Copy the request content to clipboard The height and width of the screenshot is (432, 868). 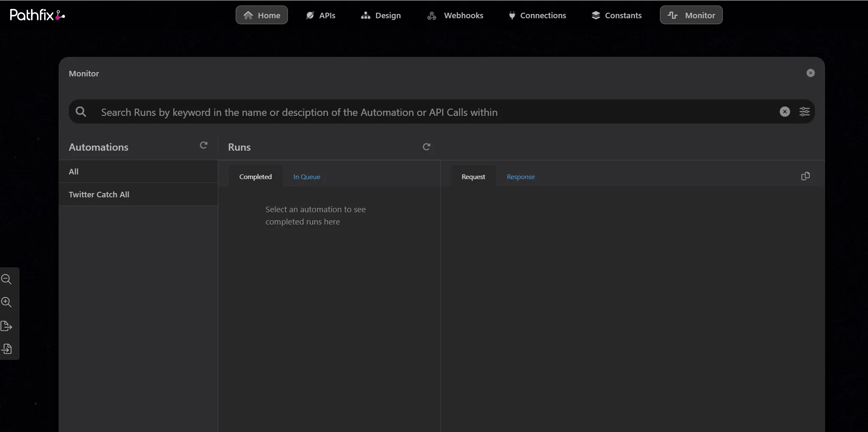[x=806, y=176]
